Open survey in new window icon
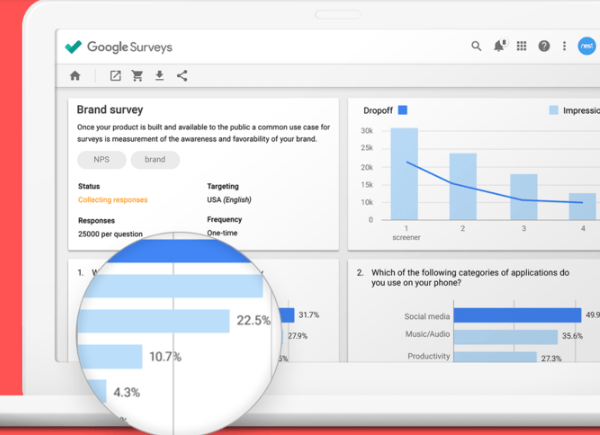 (x=115, y=76)
